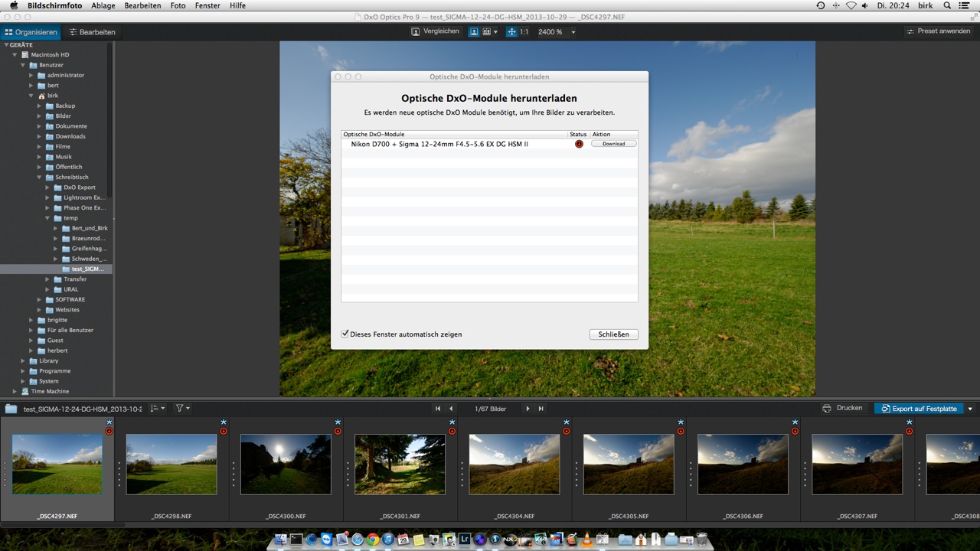Collapse the Macintosh HD tree node
980x551 pixels.
(15, 55)
